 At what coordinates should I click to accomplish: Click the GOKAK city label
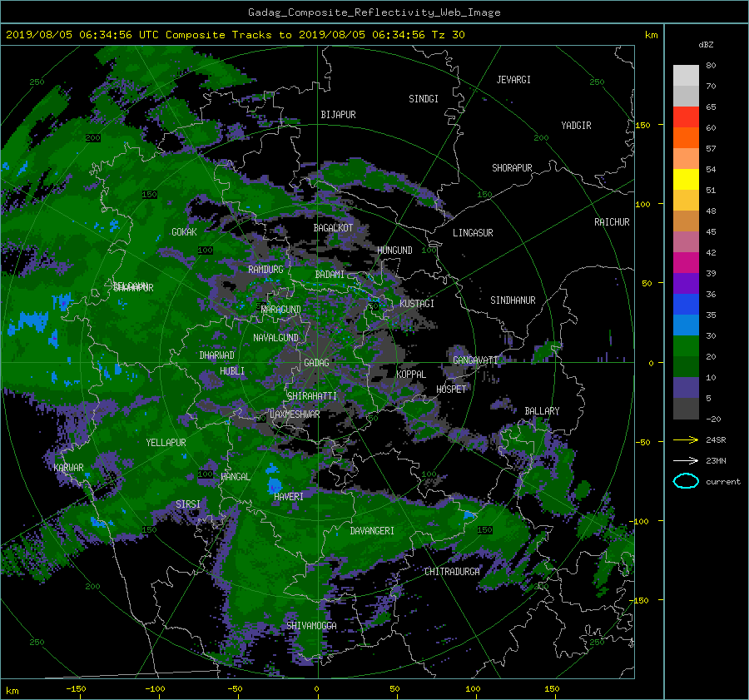[x=184, y=232]
